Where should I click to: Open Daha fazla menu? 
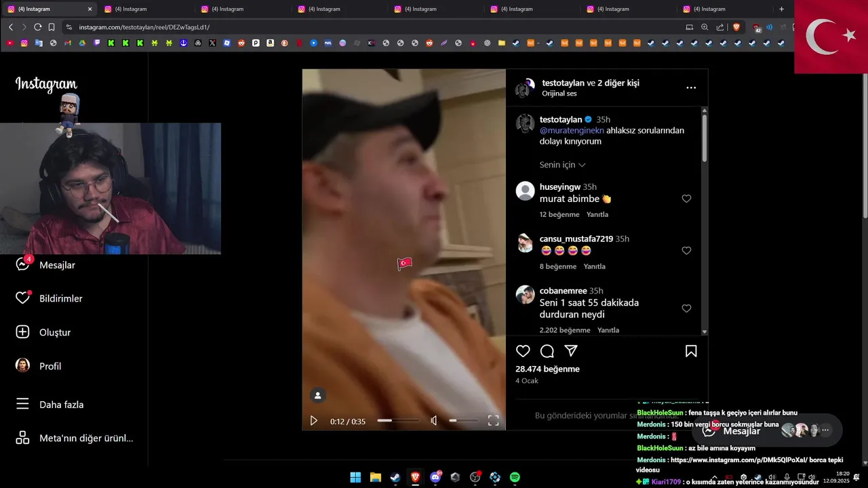tap(50, 405)
